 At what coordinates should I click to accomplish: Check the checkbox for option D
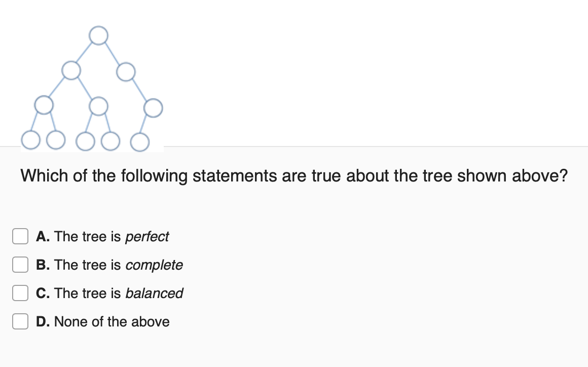[x=20, y=321]
